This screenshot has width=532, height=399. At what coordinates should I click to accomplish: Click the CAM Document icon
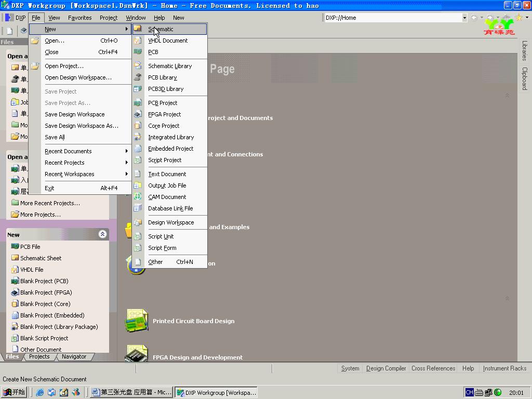(x=138, y=197)
